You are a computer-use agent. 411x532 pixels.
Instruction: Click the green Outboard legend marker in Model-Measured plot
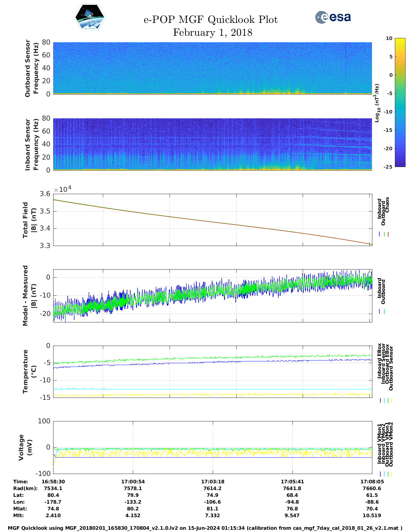[384, 311]
